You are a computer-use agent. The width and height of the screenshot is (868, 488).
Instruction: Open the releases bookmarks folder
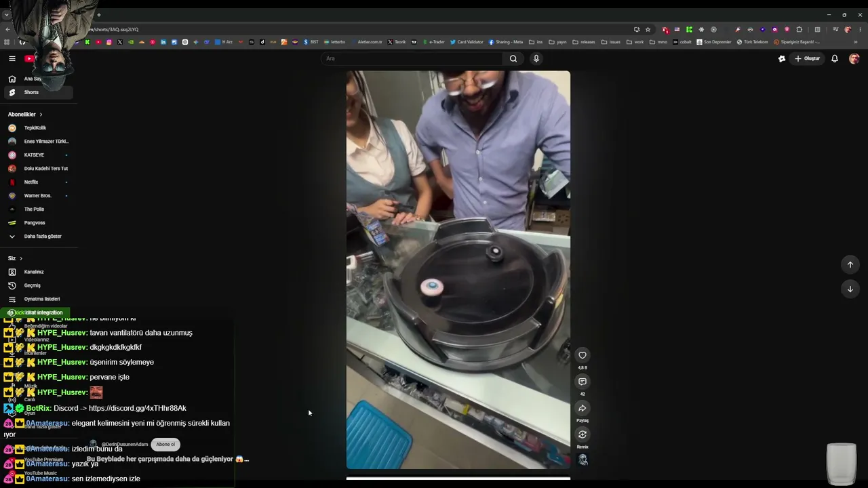pos(584,42)
